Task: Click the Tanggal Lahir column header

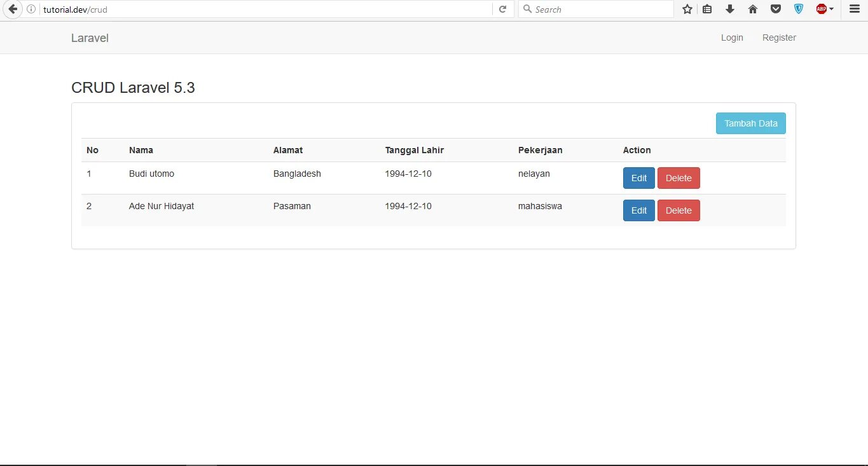Action: 415,150
